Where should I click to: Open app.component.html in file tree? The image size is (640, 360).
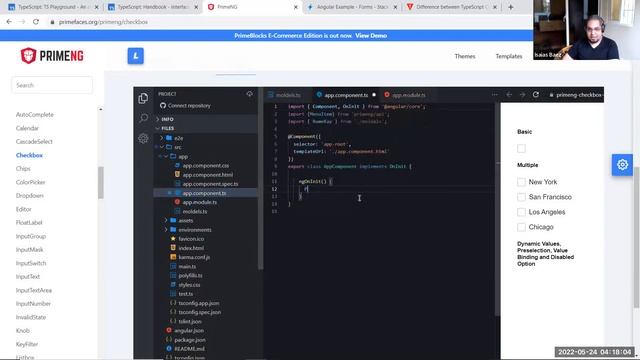pos(207,175)
